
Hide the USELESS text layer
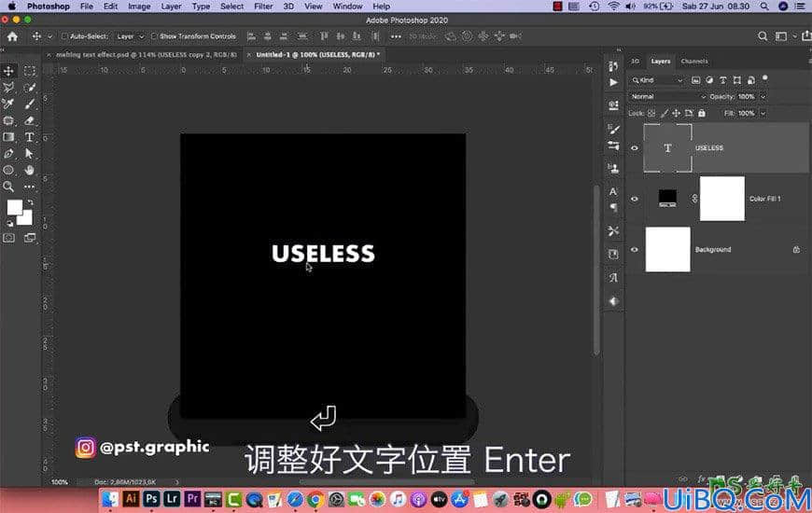pos(635,148)
